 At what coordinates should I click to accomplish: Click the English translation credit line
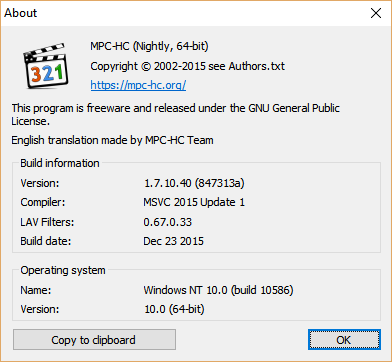pyautogui.click(x=112, y=140)
